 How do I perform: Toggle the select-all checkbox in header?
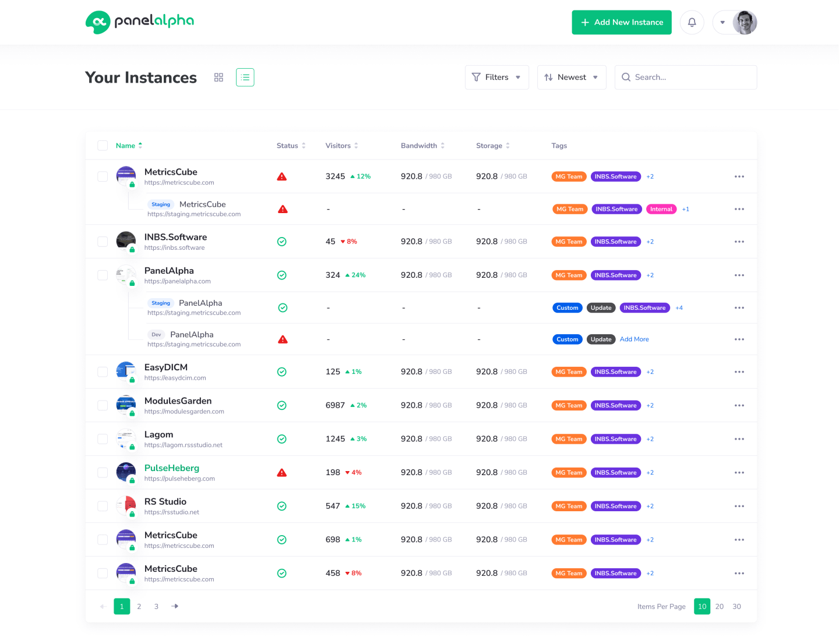coord(103,146)
